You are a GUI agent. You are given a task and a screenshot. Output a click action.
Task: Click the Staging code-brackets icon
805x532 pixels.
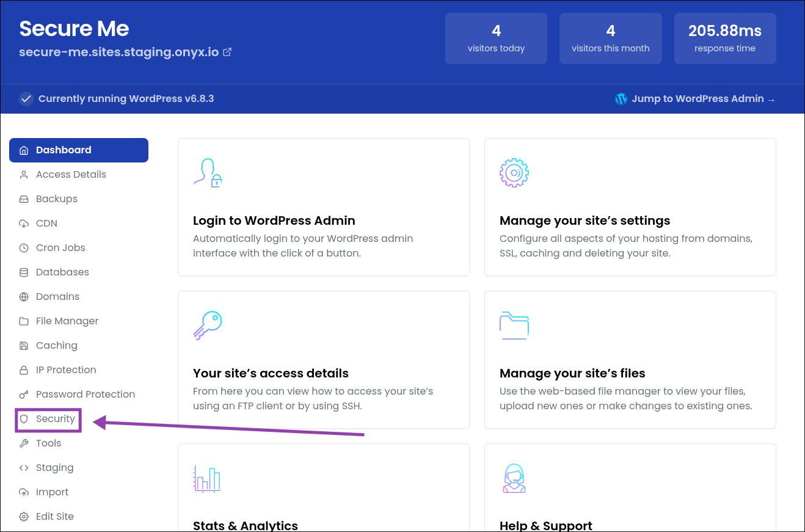point(24,468)
